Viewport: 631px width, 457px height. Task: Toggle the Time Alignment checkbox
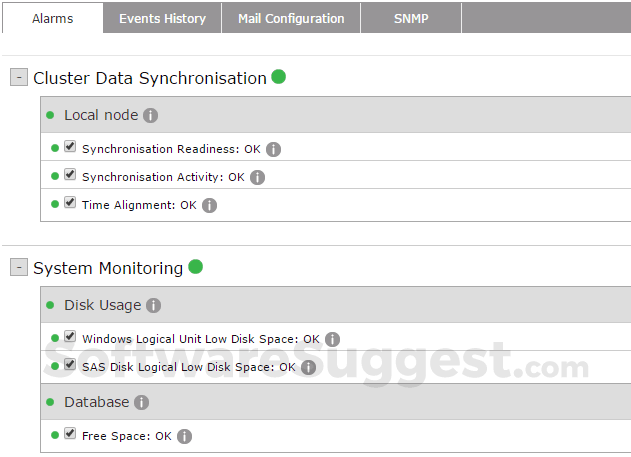click(x=70, y=202)
